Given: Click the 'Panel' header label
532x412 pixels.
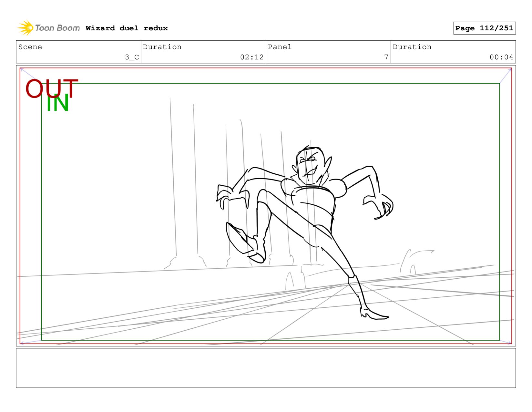Looking at the screenshot, I should pyautogui.click(x=280, y=47).
